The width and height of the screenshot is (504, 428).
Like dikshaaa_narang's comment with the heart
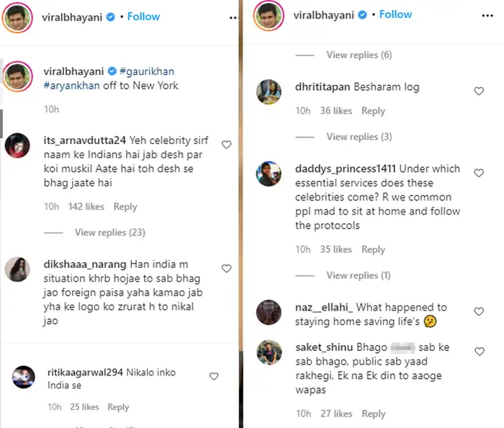coord(226,269)
